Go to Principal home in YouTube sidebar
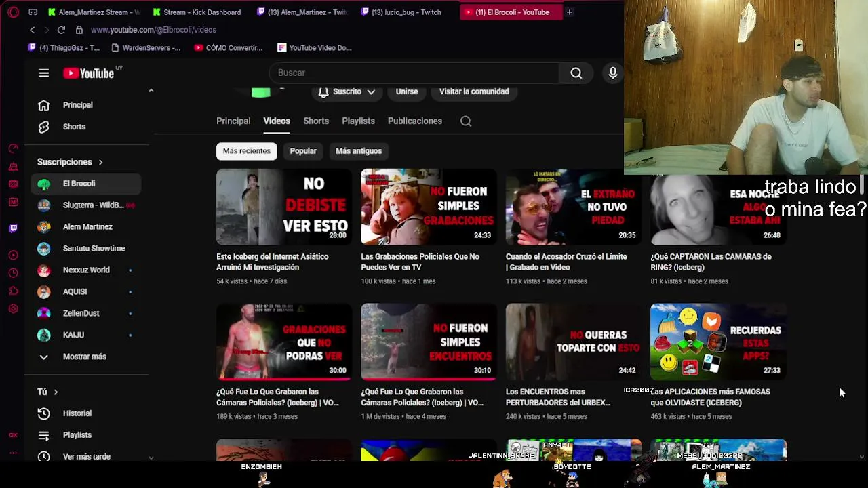Viewport: 868px width, 488px height. (x=85, y=105)
